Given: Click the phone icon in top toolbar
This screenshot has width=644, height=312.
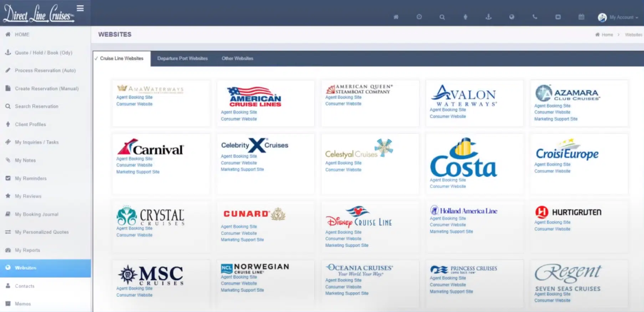Looking at the screenshot, I should 535,17.
